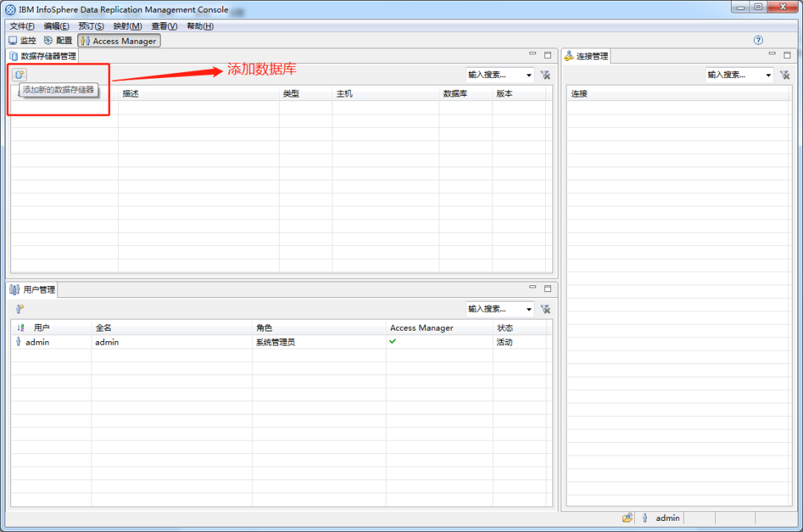The width and height of the screenshot is (803, 532).
Task: Sort by 角色 column header
Action: coord(319,328)
